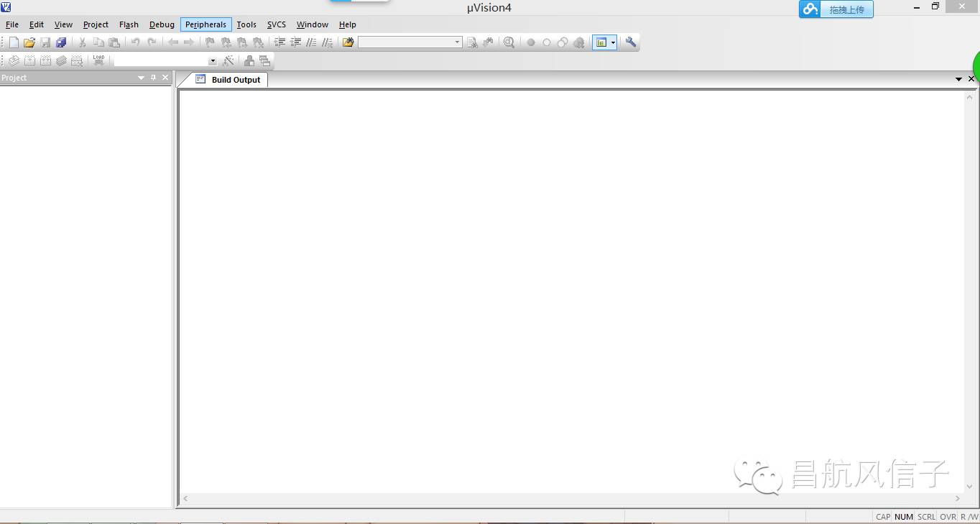Open the Help menu
This screenshot has width=980, height=524.
[348, 24]
